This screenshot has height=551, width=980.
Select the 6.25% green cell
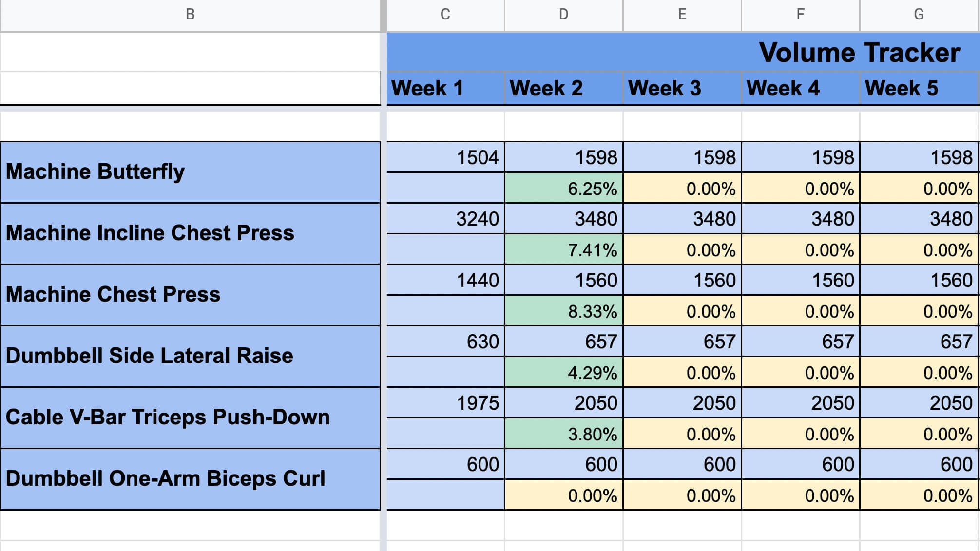point(564,188)
